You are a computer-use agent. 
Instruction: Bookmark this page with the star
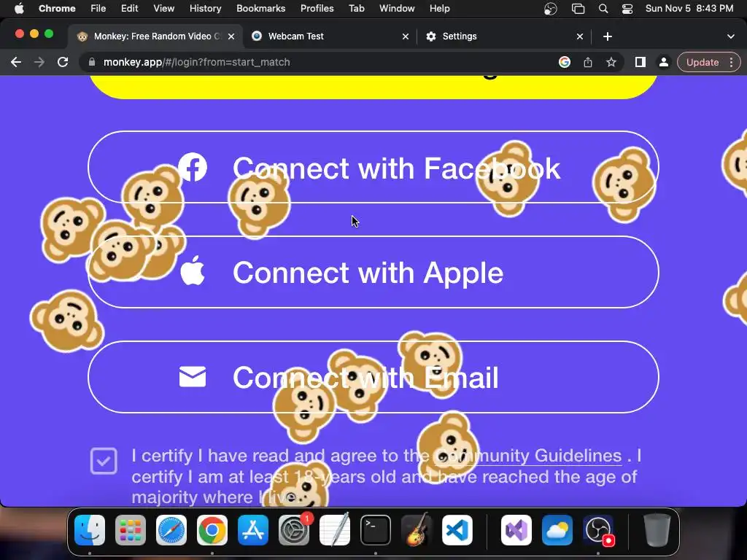coord(611,62)
